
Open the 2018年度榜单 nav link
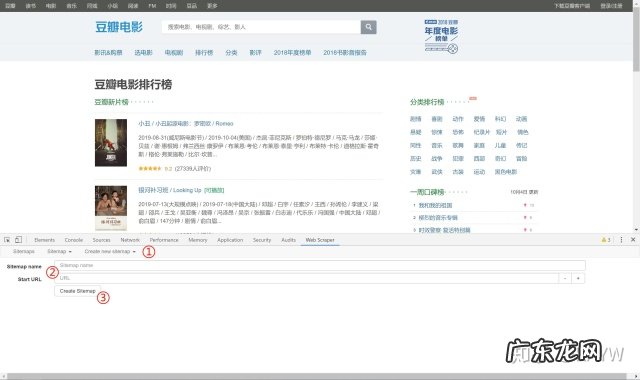(x=292, y=53)
